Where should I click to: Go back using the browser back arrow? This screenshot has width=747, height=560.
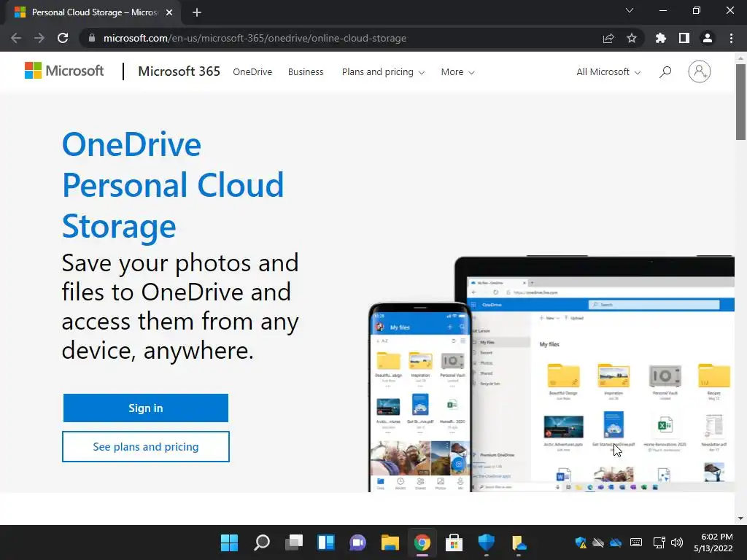click(x=16, y=38)
